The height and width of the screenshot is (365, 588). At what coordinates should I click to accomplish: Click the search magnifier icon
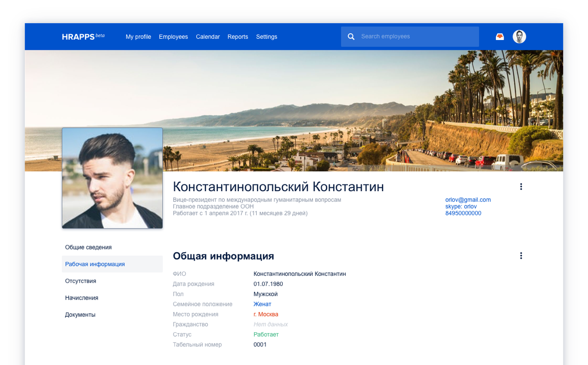pyautogui.click(x=351, y=37)
